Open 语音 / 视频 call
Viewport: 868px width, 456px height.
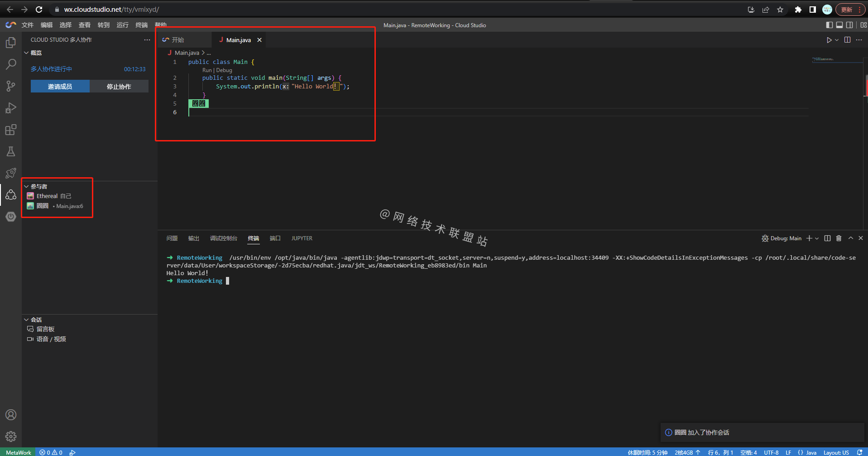[x=51, y=339]
